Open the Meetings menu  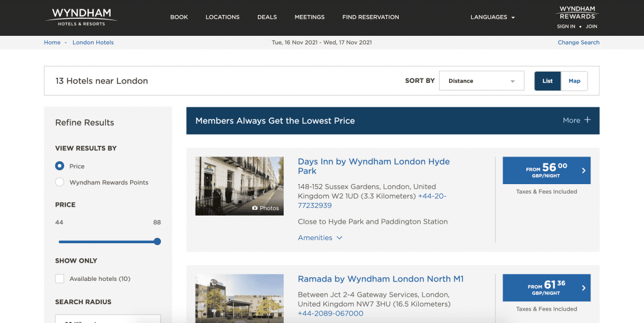pyautogui.click(x=309, y=17)
